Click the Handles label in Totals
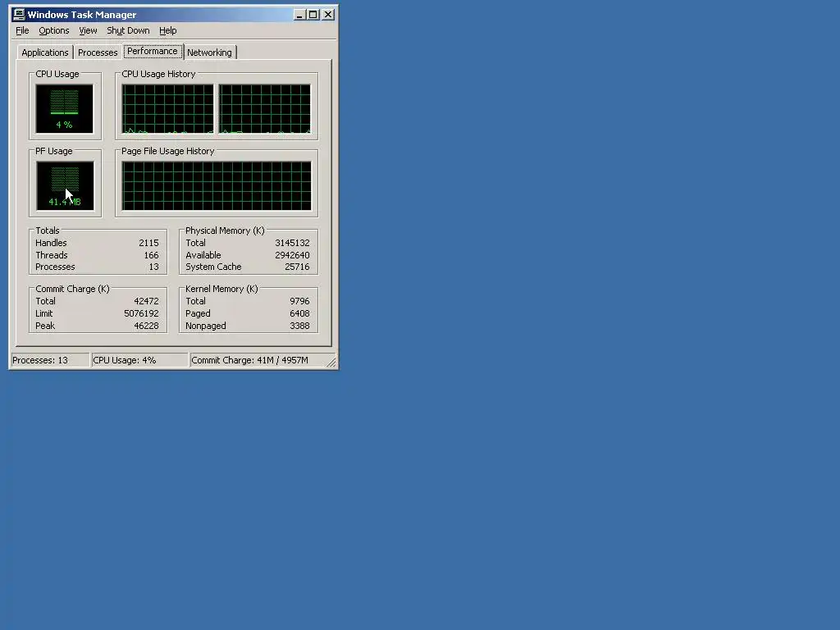The height and width of the screenshot is (630, 840). click(51, 243)
